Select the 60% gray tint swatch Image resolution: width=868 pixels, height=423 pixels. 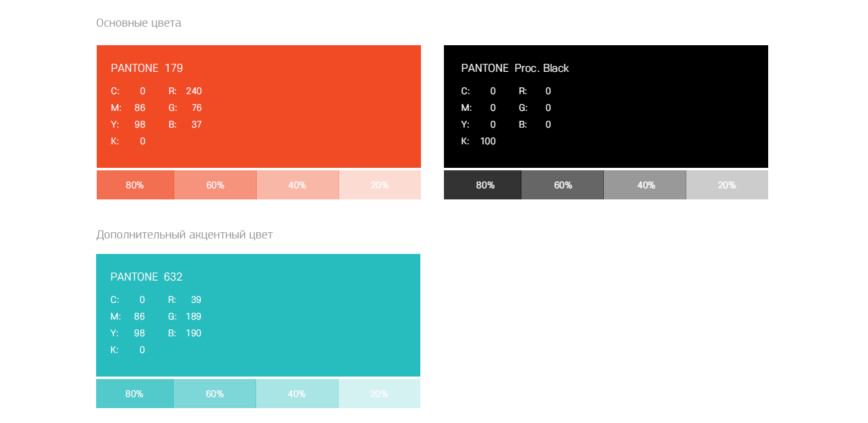pyautogui.click(x=562, y=185)
